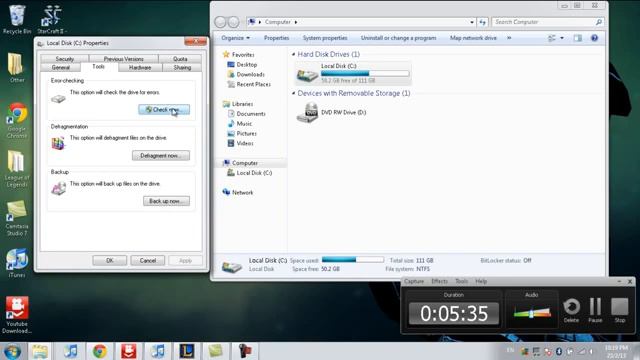This screenshot has width=640, height=360.
Task: Switch to the General tab
Action: coord(61,67)
